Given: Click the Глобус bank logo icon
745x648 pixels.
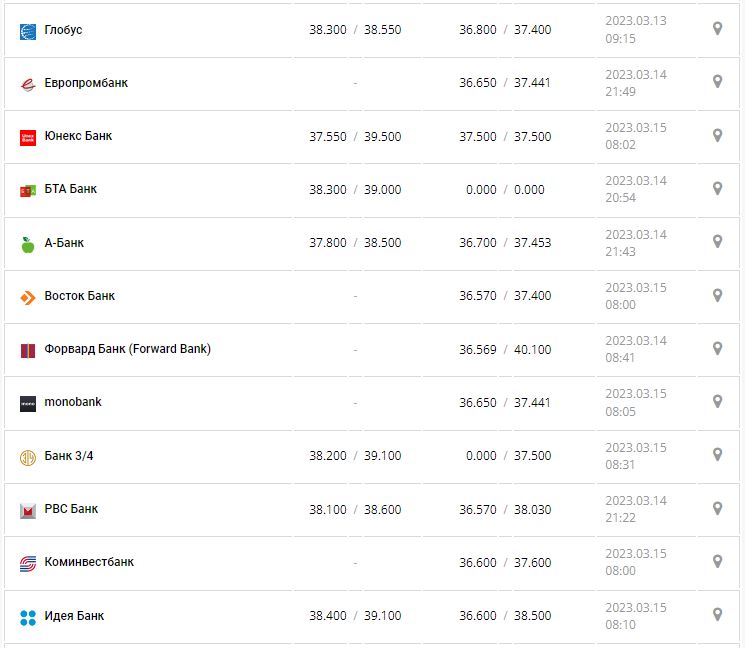Looking at the screenshot, I should pos(28,31).
